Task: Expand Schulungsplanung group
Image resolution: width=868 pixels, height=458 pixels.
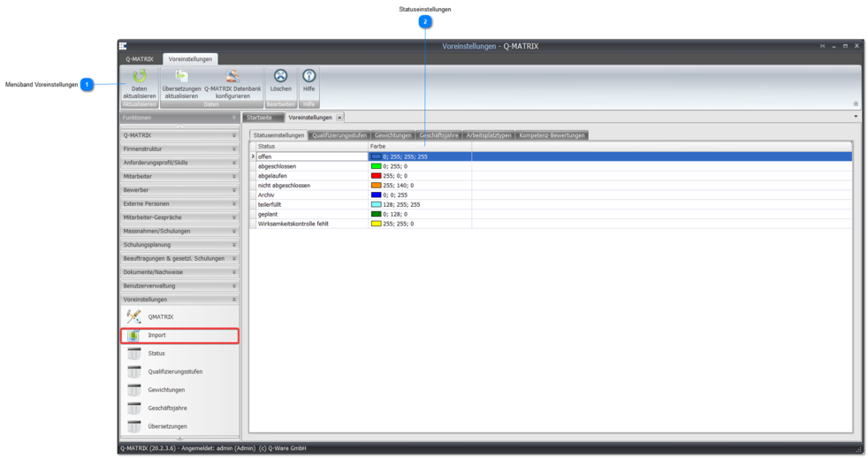Action: [x=180, y=245]
